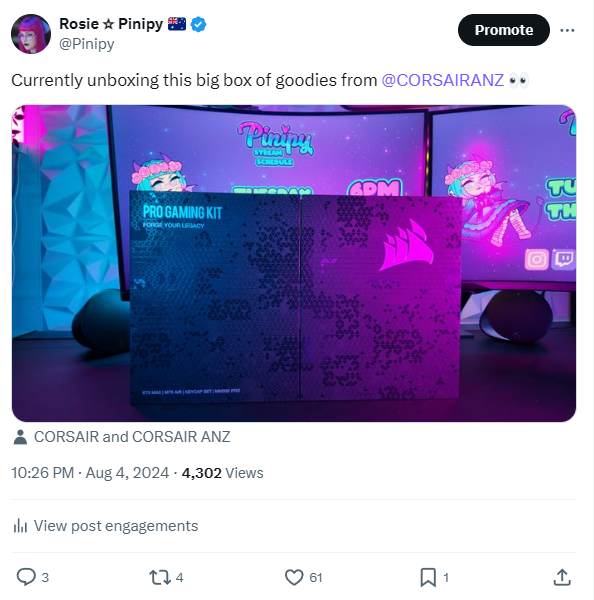The height and width of the screenshot is (600, 594).
Task: Click the 4,302 Views count
Action: [x=222, y=473]
